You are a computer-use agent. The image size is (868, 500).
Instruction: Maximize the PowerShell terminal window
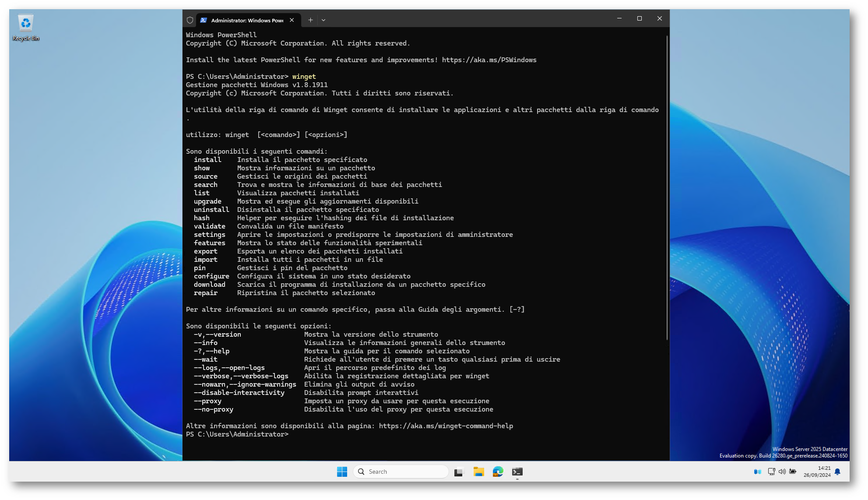coord(640,18)
